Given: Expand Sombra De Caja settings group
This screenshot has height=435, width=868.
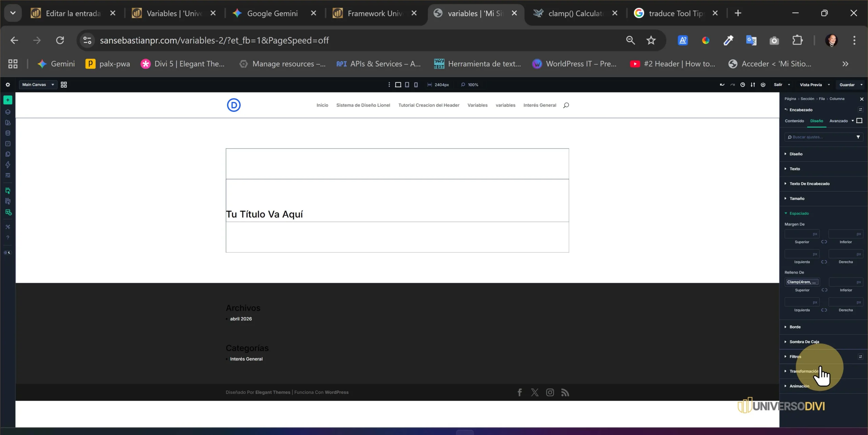Looking at the screenshot, I should pos(823,342).
